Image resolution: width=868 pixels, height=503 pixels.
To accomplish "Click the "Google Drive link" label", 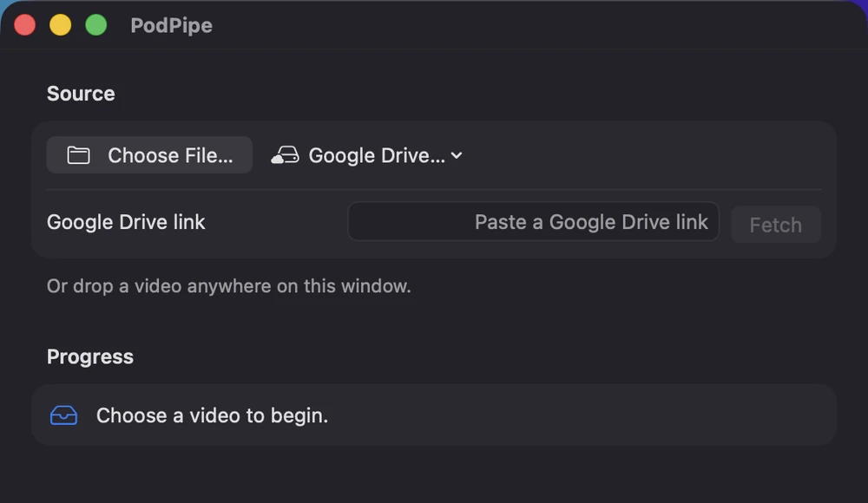I will click(x=126, y=222).
